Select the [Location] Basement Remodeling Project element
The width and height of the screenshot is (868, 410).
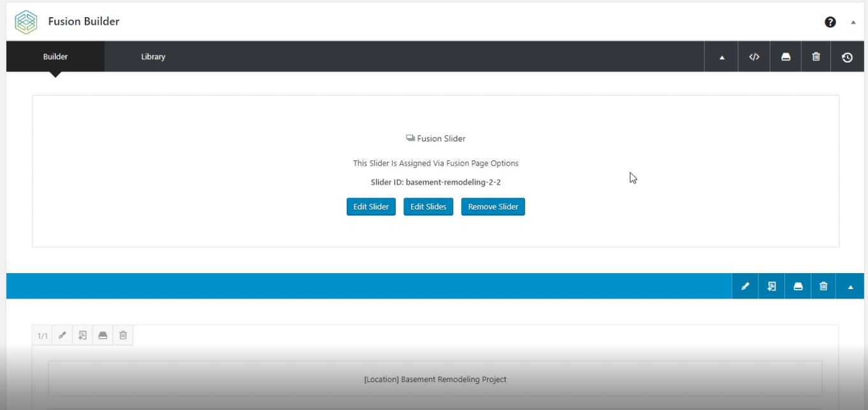tap(435, 379)
